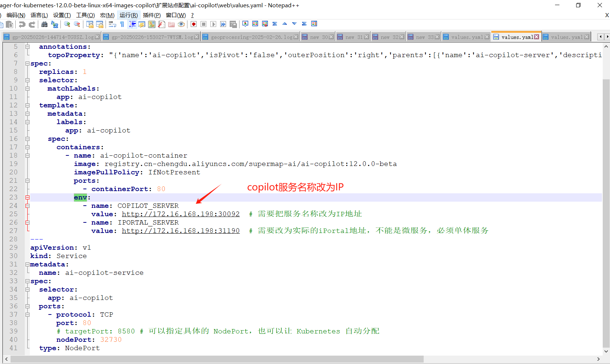Toggle the Indent Guide toolbar button
Image resolution: width=610 pixels, height=364 pixels.
132,24
